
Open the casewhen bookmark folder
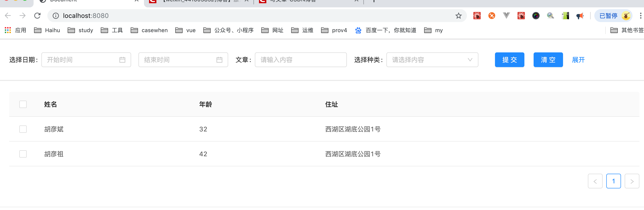coord(149,30)
